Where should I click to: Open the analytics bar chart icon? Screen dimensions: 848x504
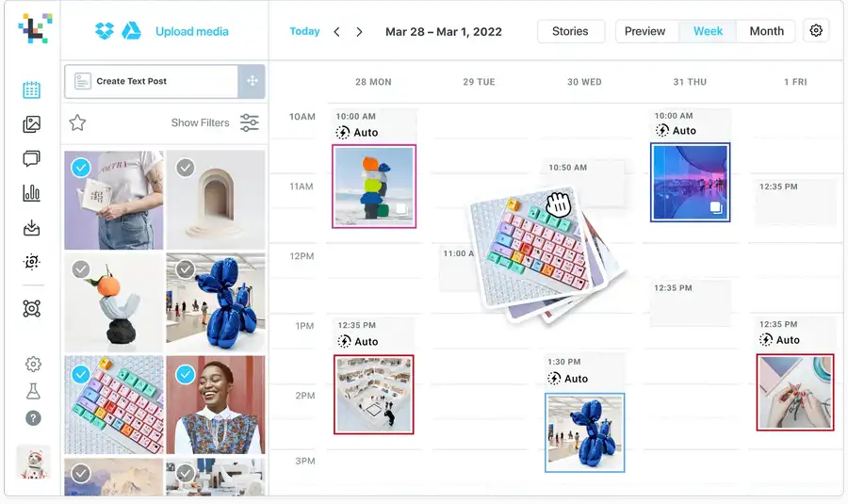pos(31,193)
